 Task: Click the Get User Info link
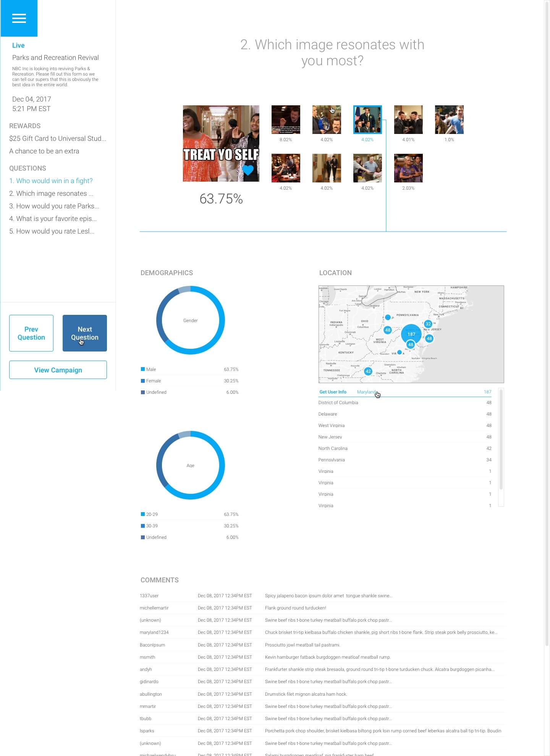click(x=333, y=392)
